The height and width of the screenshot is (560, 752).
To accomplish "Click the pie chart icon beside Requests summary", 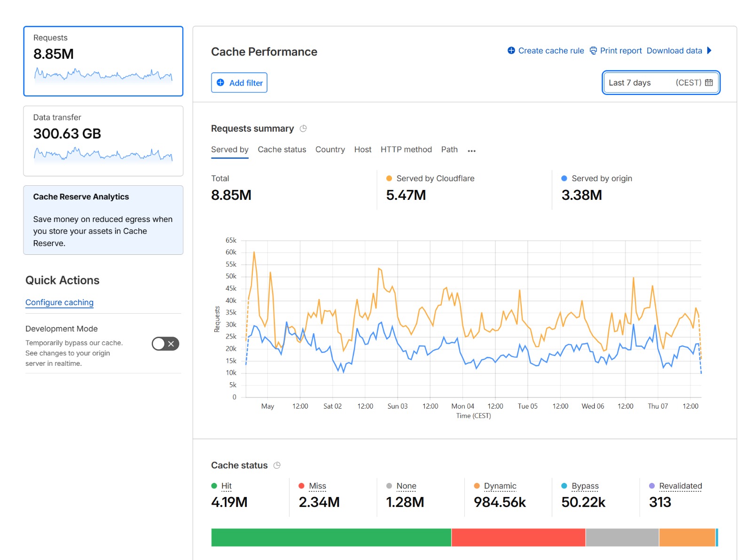I will click(303, 128).
